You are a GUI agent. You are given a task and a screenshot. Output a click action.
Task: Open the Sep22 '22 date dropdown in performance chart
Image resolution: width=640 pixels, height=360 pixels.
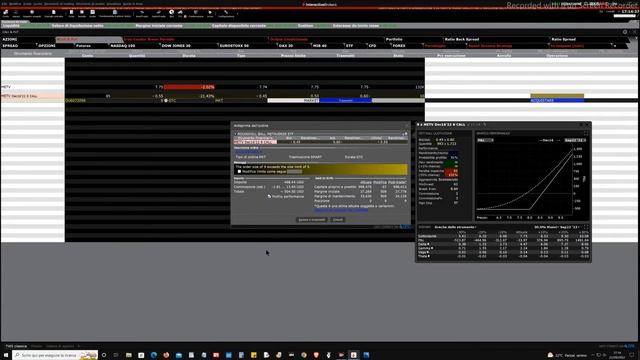(x=575, y=140)
